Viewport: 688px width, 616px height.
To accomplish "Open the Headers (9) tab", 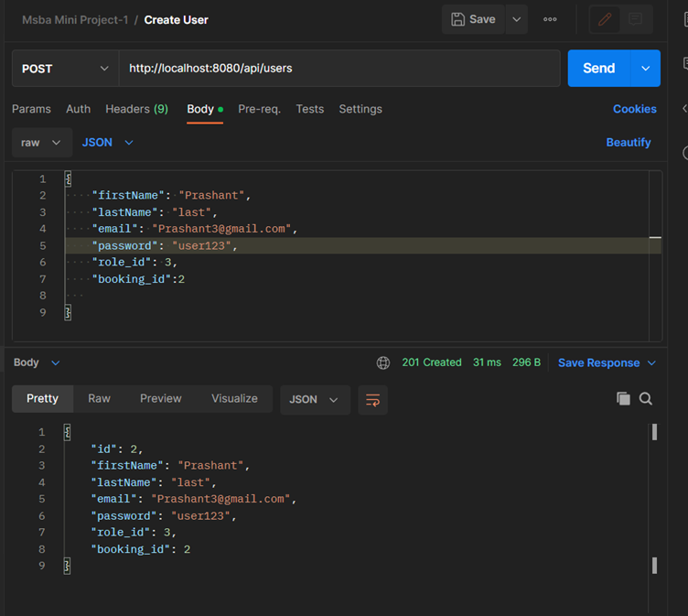I will click(x=137, y=109).
